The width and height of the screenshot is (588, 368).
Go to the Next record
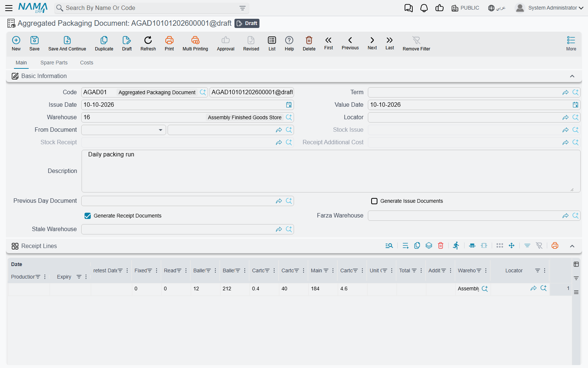click(x=372, y=43)
